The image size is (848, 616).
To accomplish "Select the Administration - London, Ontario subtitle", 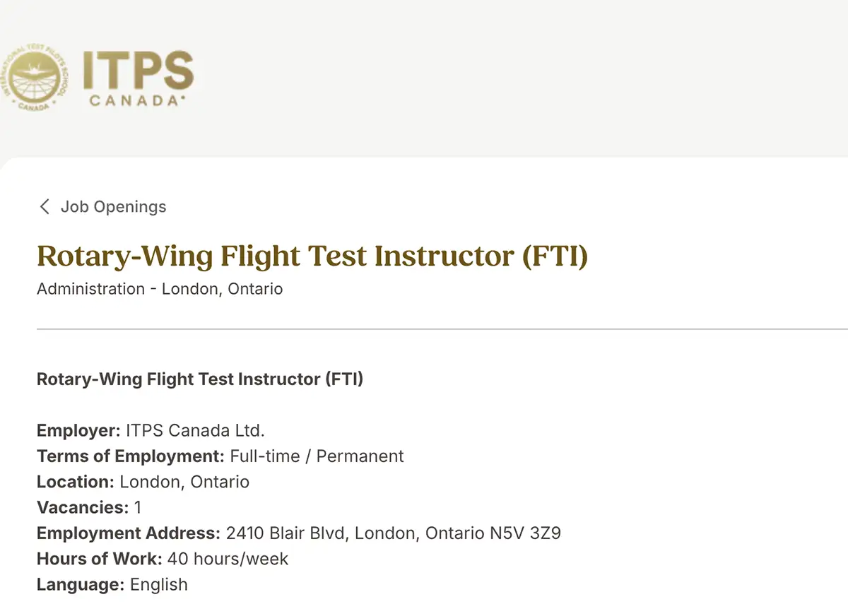I will (x=159, y=289).
